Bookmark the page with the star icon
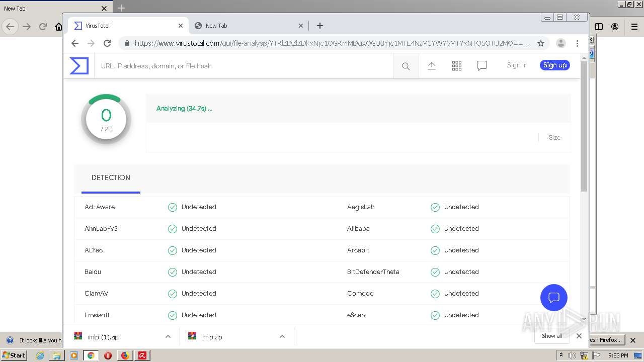 tap(541, 43)
